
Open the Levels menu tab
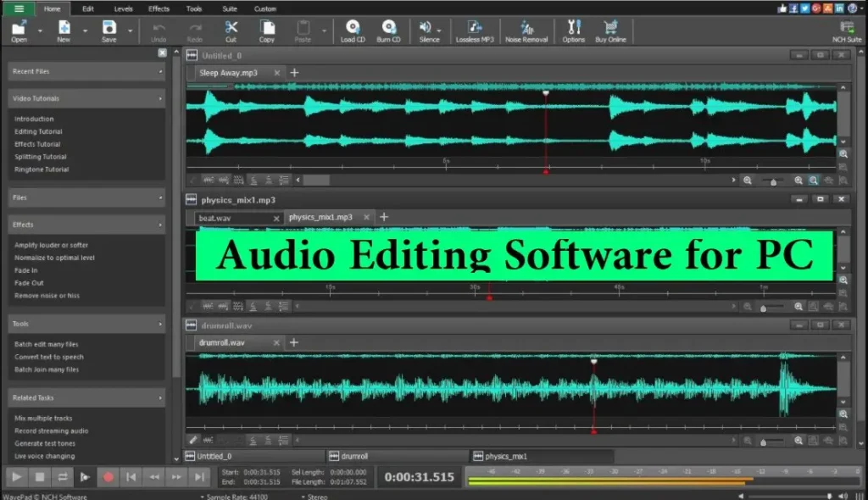click(123, 8)
